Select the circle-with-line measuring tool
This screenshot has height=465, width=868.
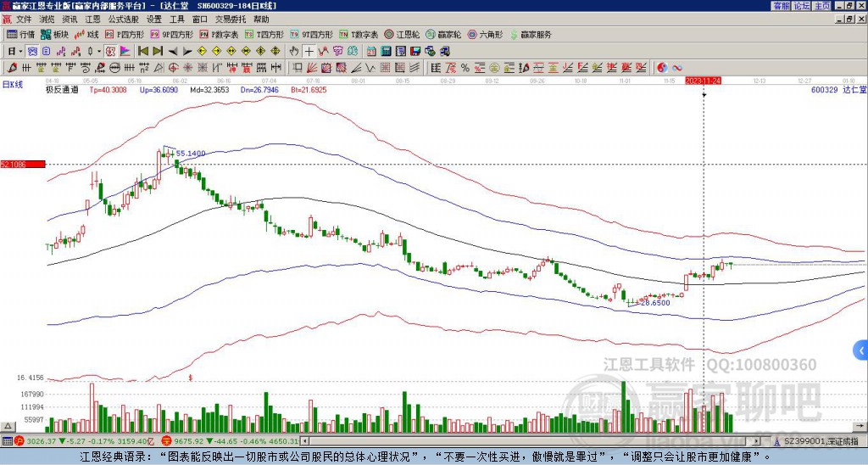point(114,68)
